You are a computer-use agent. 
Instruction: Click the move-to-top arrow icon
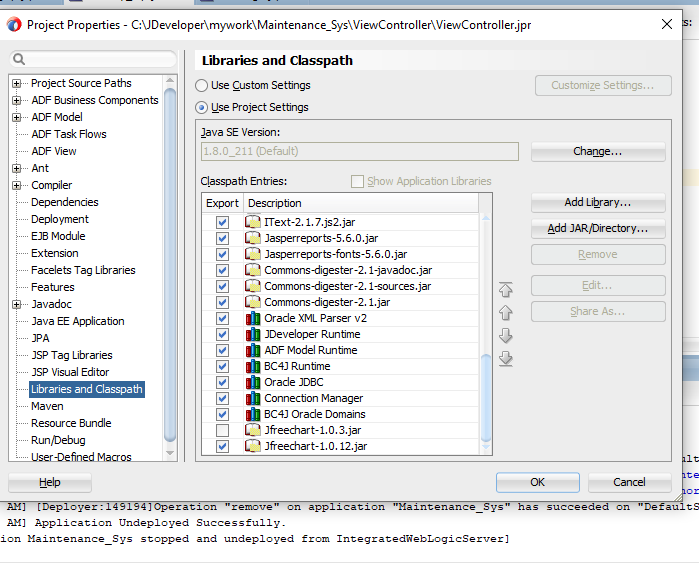coord(505,290)
